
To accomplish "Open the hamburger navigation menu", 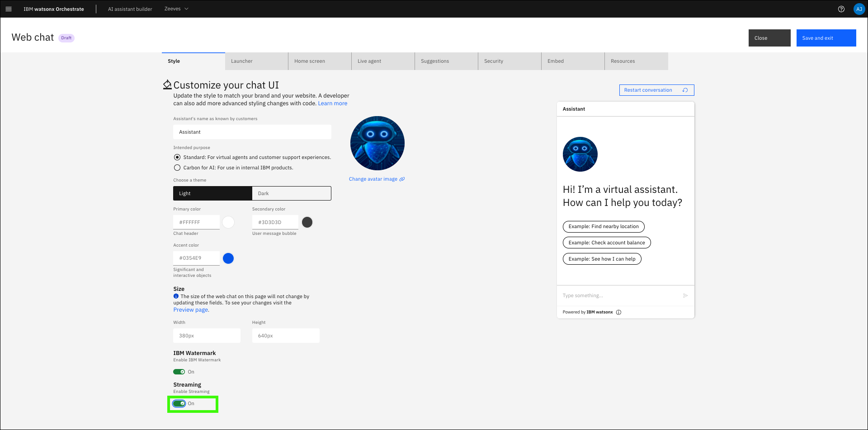I will 8,9.
